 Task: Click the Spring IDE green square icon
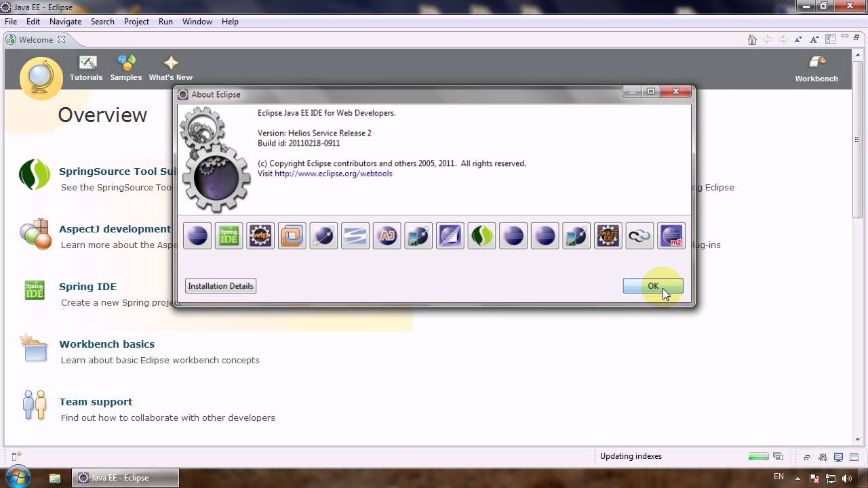(35, 290)
